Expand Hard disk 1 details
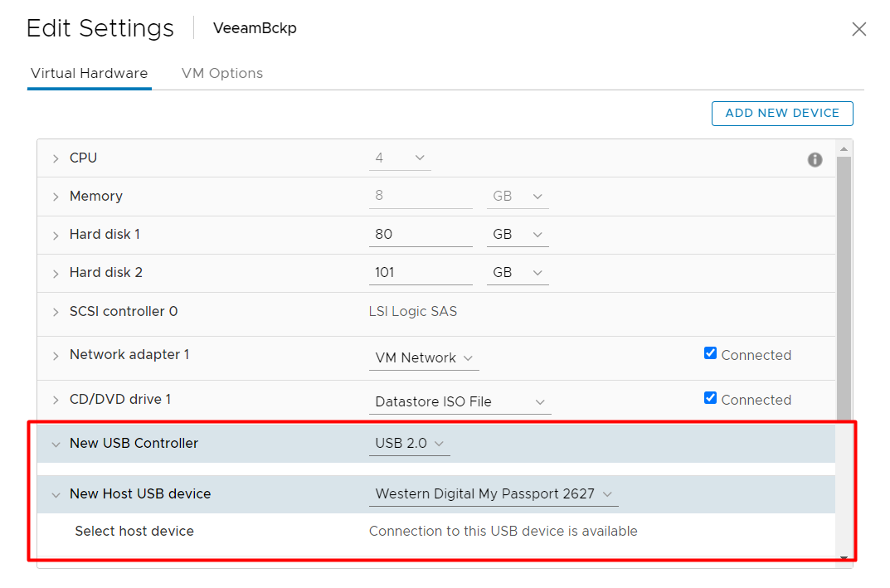Image resolution: width=890 pixels, height=588 pixels. tap(56, 235)
